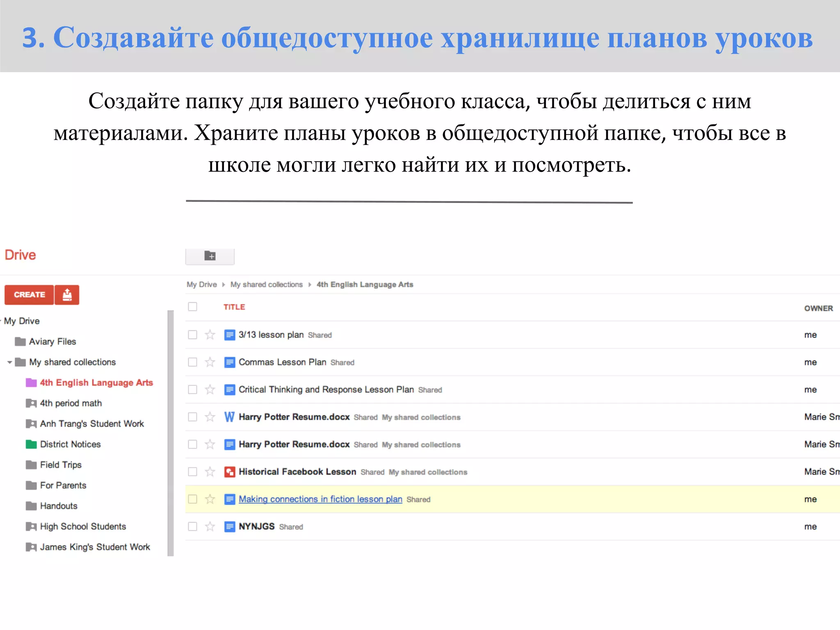Open My Drive in the sidebar
Image resolution: width=840 pixels, height=630 pixels.
22,321
